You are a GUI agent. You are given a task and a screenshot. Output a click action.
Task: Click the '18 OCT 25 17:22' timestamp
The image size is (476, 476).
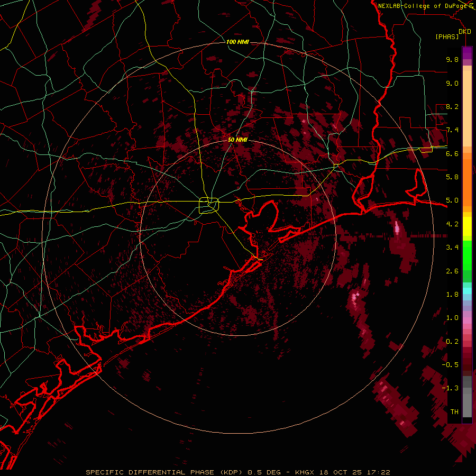[x=355, y=472]
